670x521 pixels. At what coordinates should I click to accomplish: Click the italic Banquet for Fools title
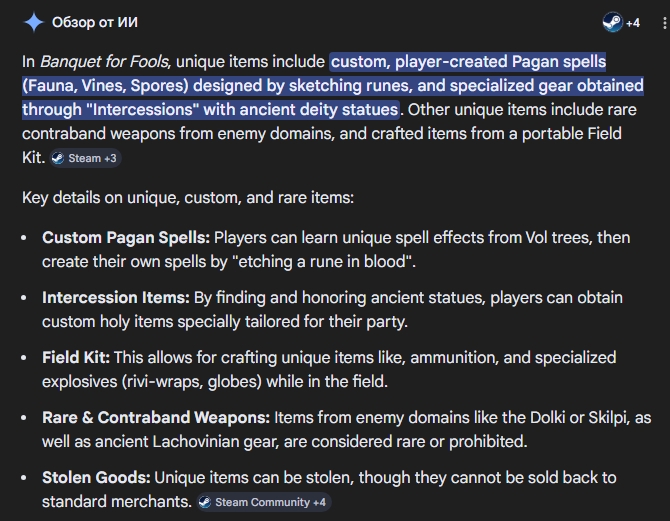(105, 62)
